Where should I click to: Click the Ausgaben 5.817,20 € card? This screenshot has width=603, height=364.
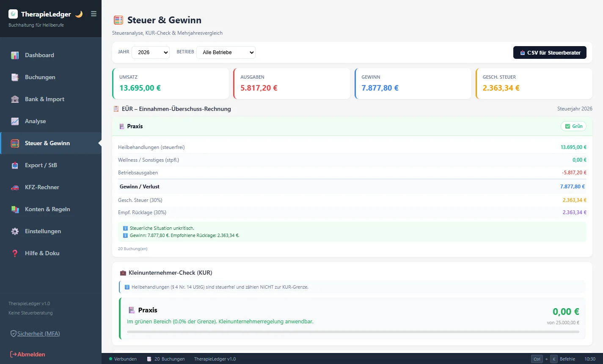pos(292,84)
